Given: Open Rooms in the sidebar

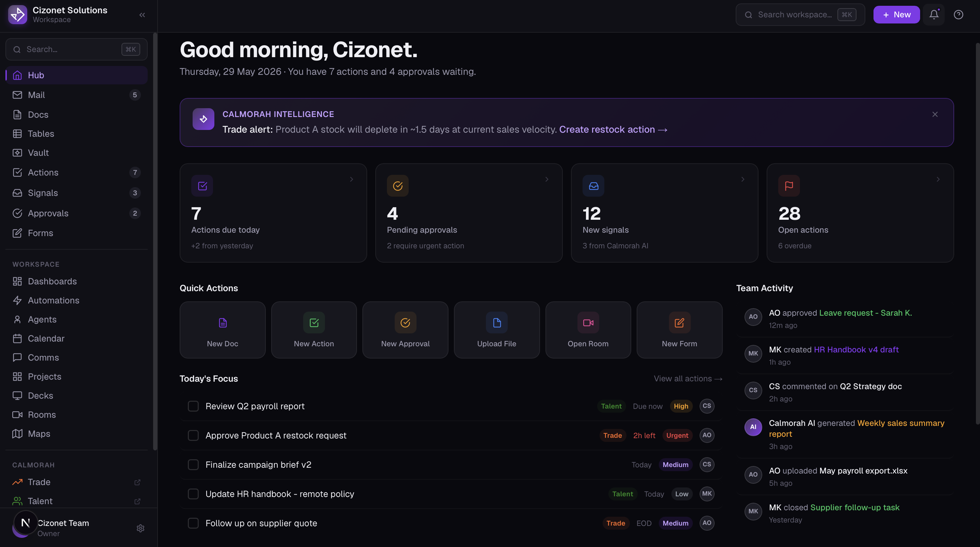Looking at the screenshot, I should coord(77,414).
